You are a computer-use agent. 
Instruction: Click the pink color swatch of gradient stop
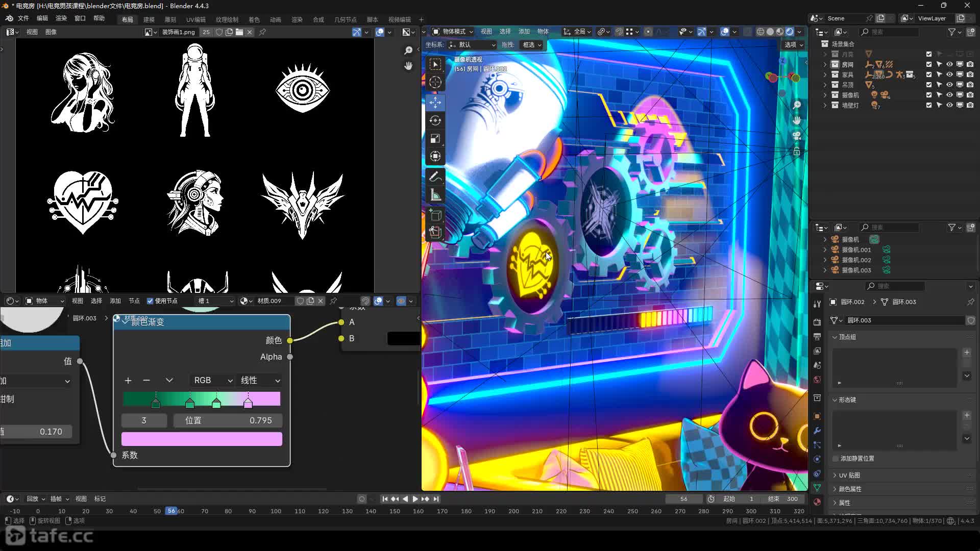coord(202,439)
